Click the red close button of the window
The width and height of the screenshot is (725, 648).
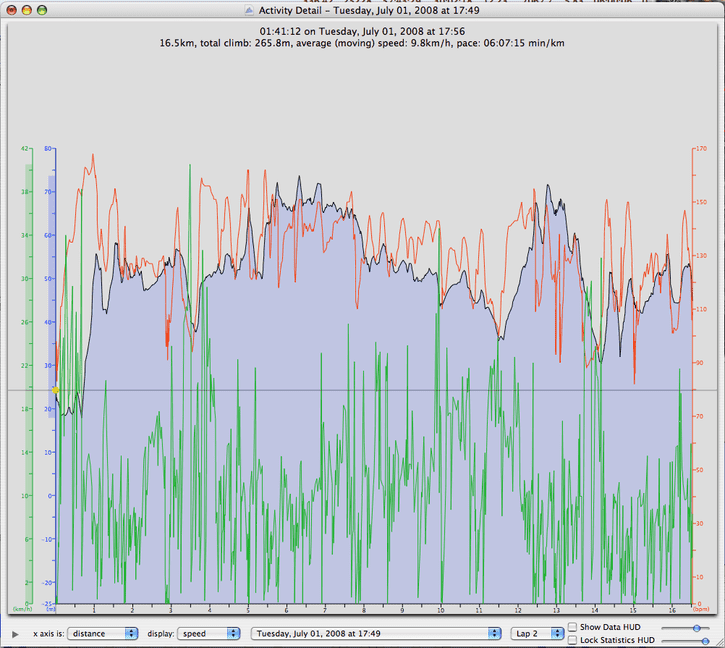point(11,10)
